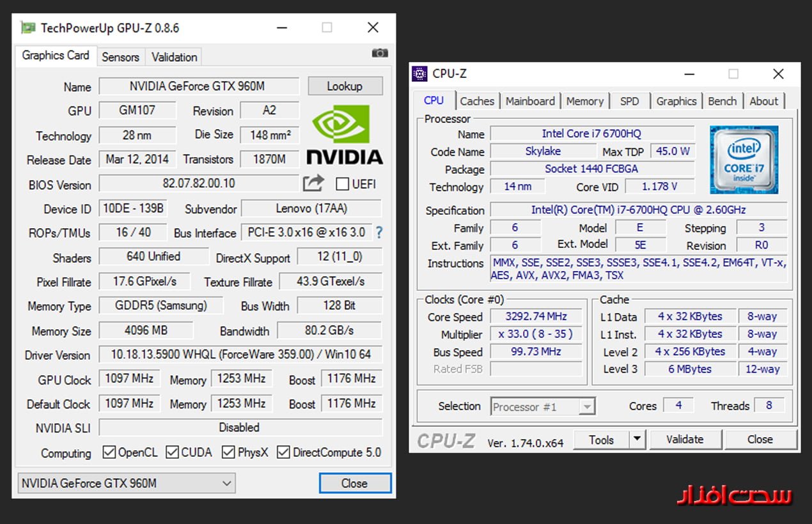Toggle the OpenCL checkbox
Screen dimensions: 812x524
[x=109, y=452]
